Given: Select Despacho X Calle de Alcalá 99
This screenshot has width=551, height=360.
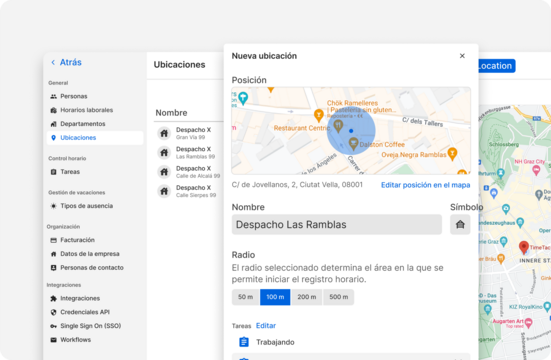Looking at the screenshot, I should pyautogui.click(x=188, y=172).
